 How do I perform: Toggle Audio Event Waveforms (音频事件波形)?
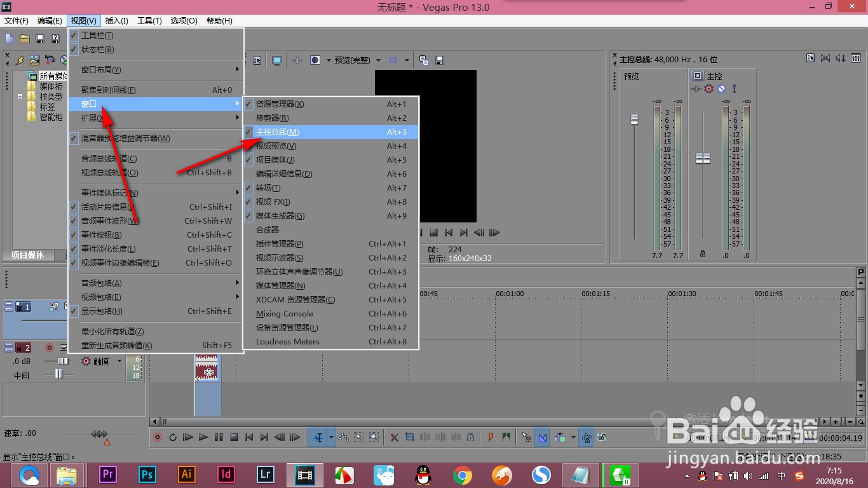click(156, 221)
